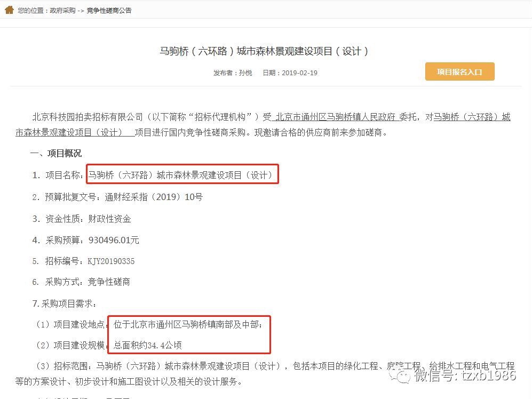Click the publish date 2019-02-19
Viewport: 532px width, 399px height.
tap(299, 73)
